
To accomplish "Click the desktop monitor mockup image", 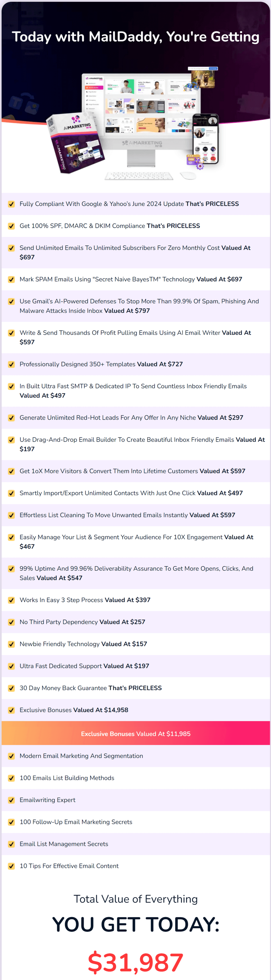I will [141, 110].
